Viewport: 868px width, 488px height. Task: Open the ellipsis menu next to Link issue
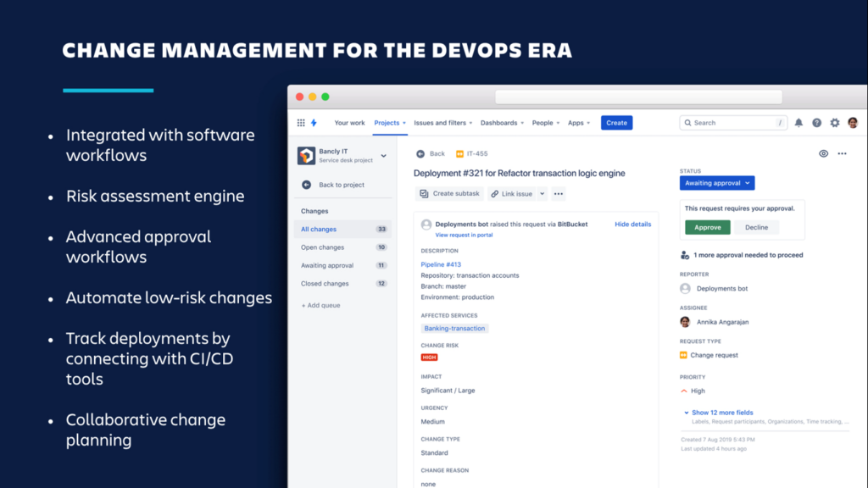[558, 194]
